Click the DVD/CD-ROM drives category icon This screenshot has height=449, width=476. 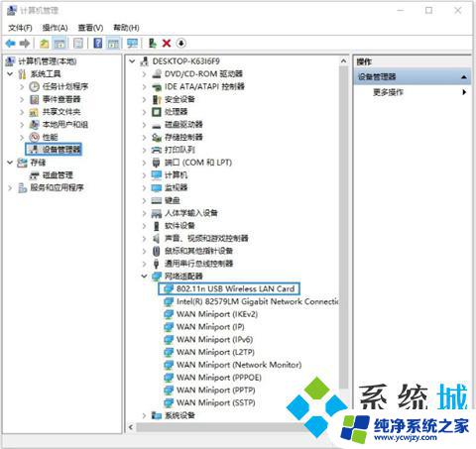point(157,74)
